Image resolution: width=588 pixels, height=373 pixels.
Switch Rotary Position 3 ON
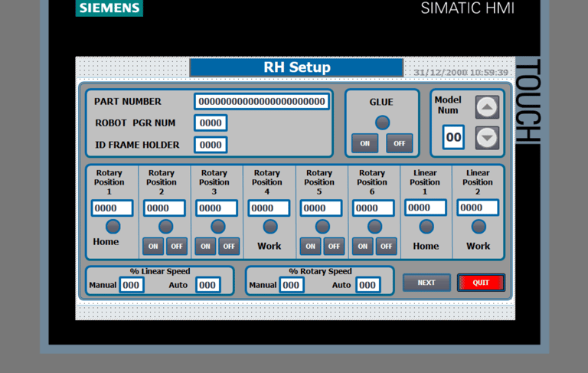(205, 247)
